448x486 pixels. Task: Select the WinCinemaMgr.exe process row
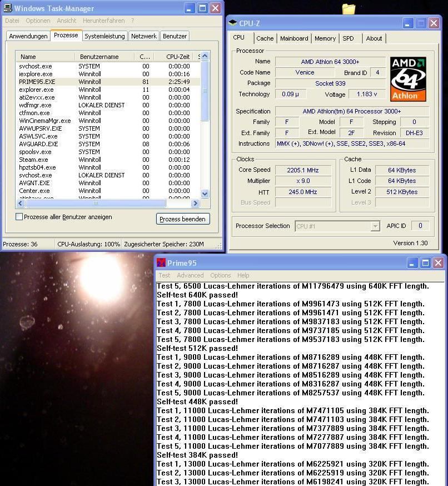click(108, 121)
